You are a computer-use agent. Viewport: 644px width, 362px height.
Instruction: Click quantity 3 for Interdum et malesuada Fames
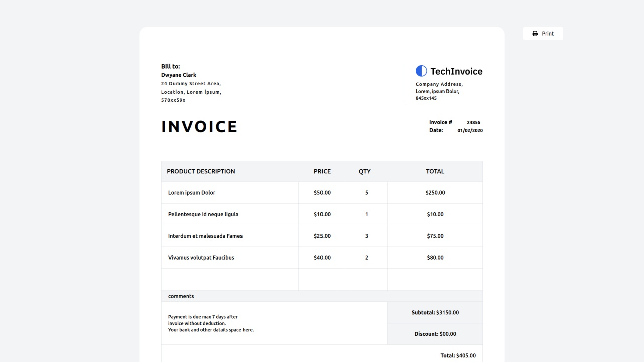[x=367, y=236]
